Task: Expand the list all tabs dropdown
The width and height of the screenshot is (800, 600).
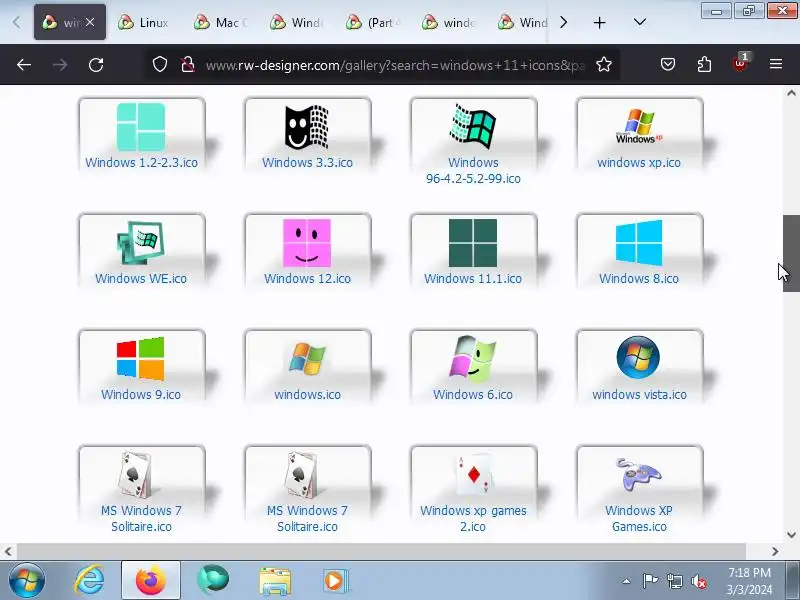Action: click(x=640, y=22)
